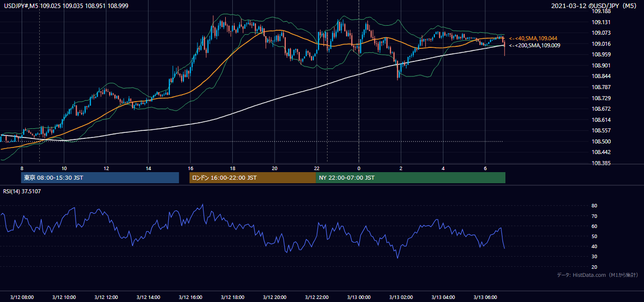Select the 40 SMA label 109.044

coord(533,38)
